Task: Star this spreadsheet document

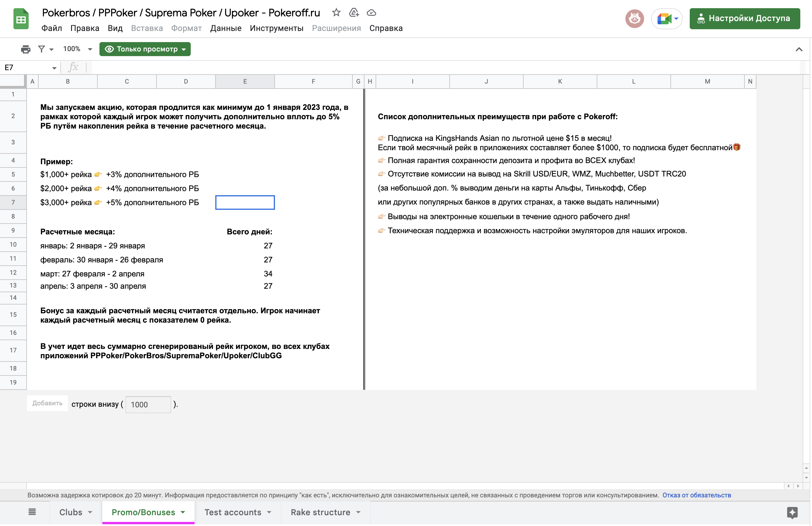Action: tap(336, 13)
